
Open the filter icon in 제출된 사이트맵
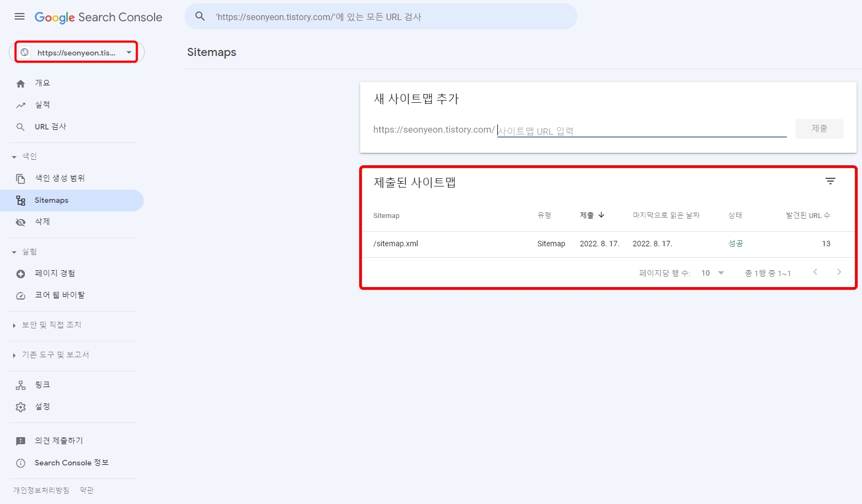[x=830, y=181]
